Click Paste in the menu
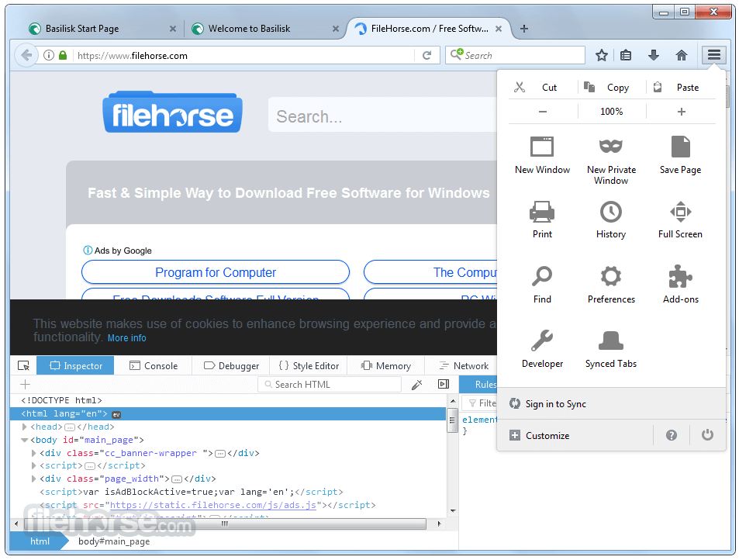739x560 pixels. (x=681, y=87)
